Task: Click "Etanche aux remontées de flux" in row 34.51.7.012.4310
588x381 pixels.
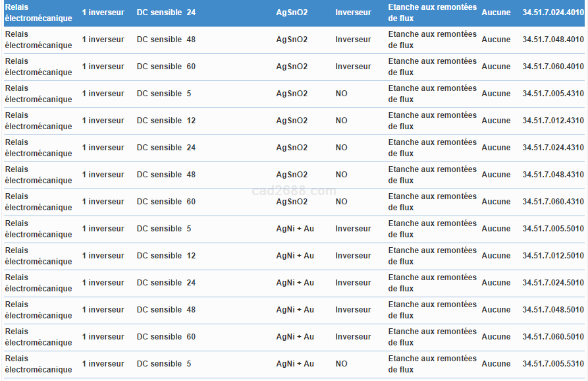Action: (x=432, y=121)
